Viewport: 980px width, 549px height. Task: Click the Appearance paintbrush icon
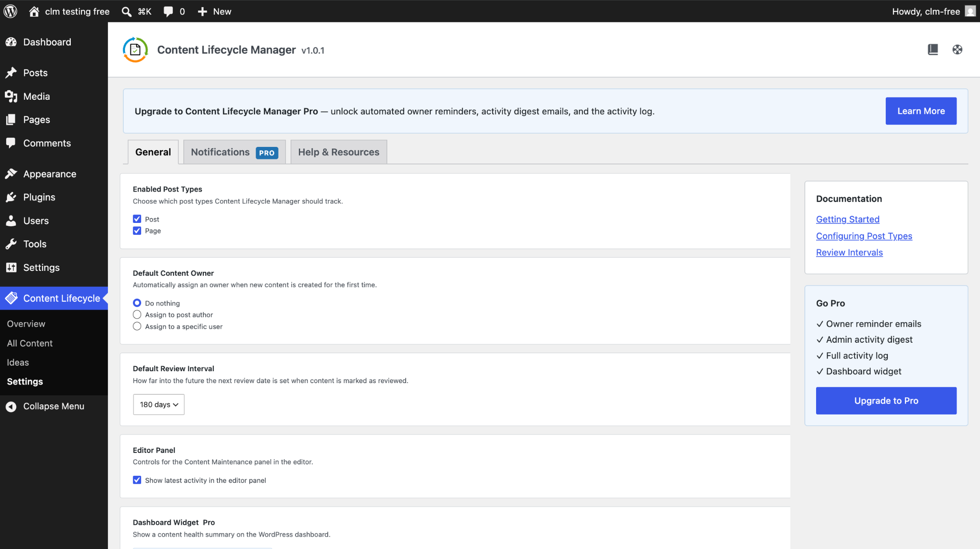[11, 174]
